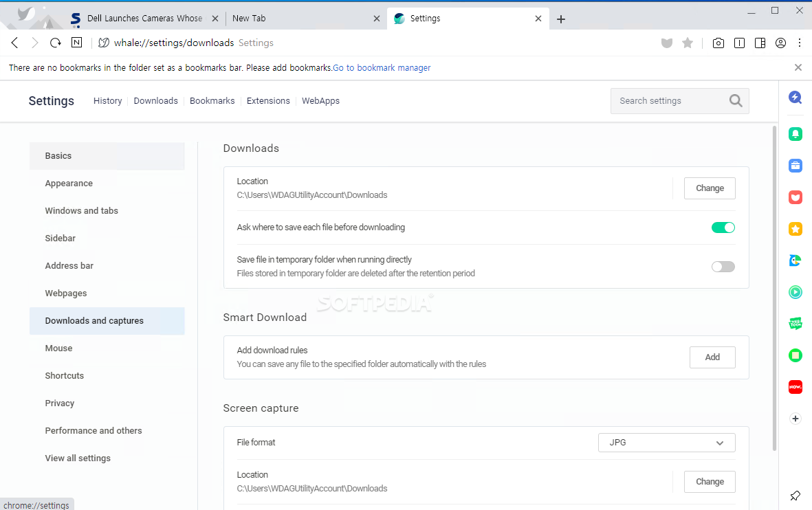This screenshot has width=812, height=510.
Task: Select Performance and others category
Action: pos(107,431)
